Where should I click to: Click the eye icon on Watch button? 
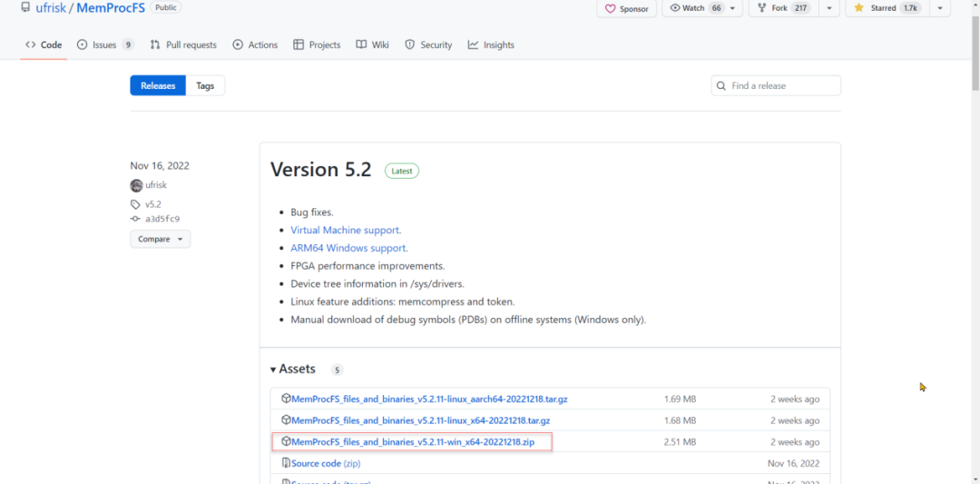(676, 8)
